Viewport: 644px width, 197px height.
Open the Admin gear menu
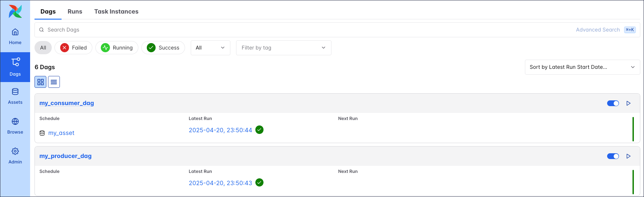coord(15,156)
